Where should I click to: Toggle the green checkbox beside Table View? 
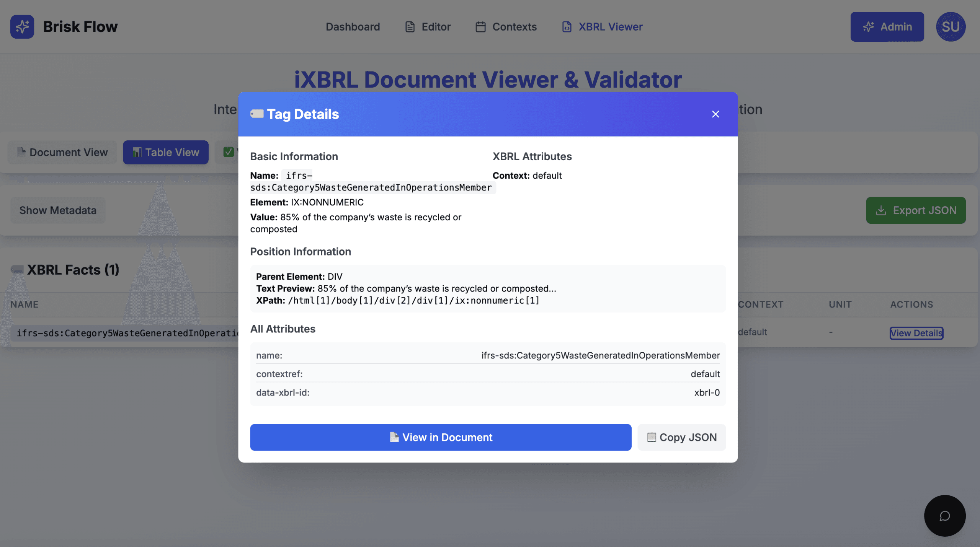(x=229, y=152)
